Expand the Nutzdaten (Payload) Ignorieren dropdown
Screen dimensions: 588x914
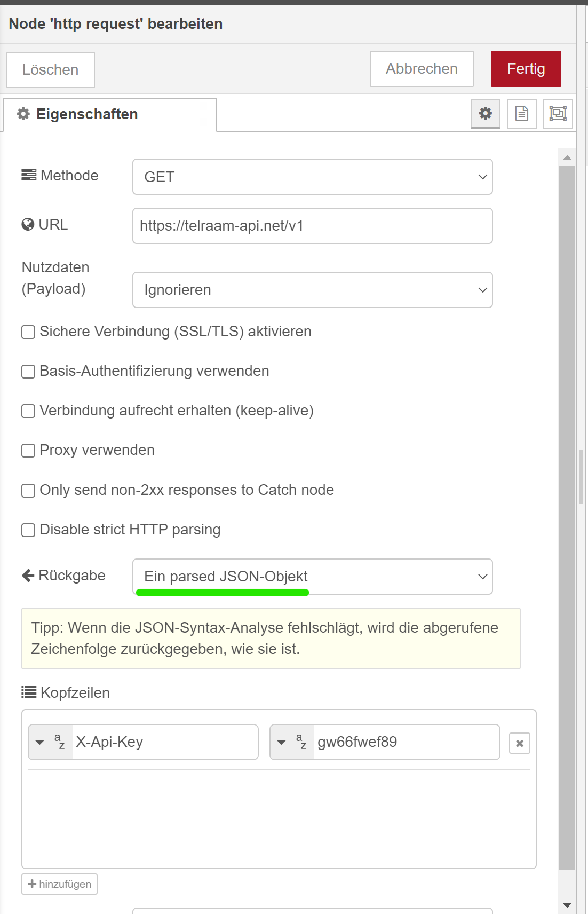(312, 290)
